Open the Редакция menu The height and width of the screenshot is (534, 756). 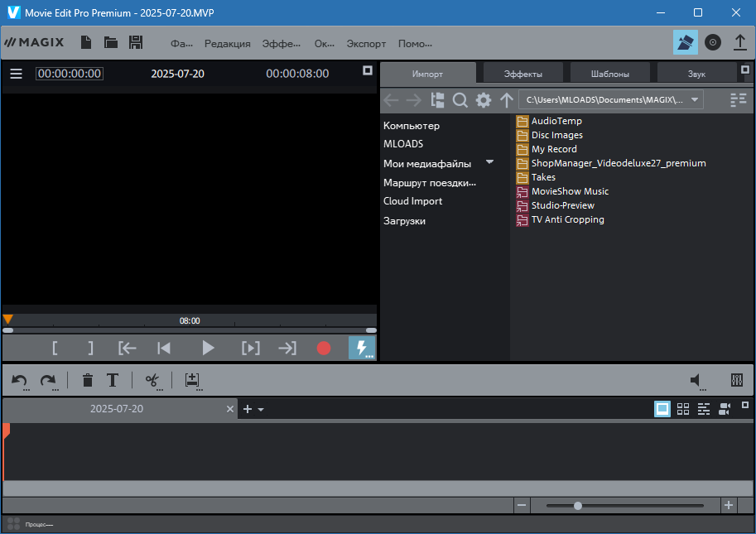coord(227,44)
